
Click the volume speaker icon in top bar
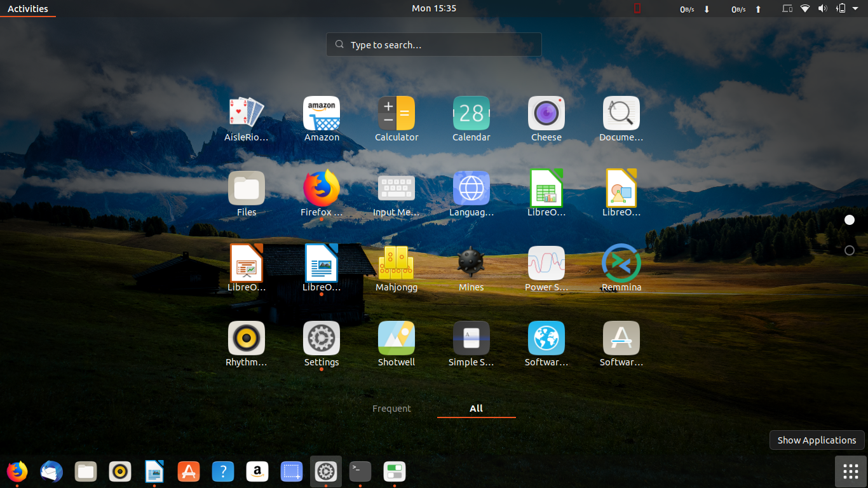point(823,8)
